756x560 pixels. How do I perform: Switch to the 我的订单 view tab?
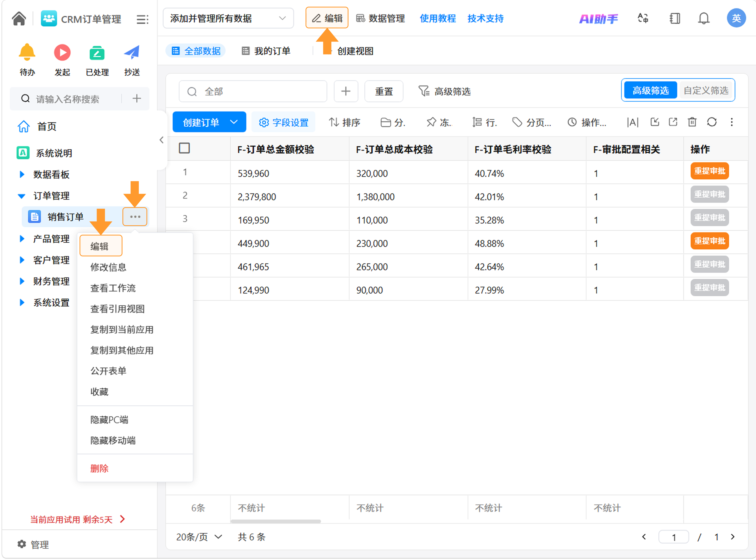point(266,51)
